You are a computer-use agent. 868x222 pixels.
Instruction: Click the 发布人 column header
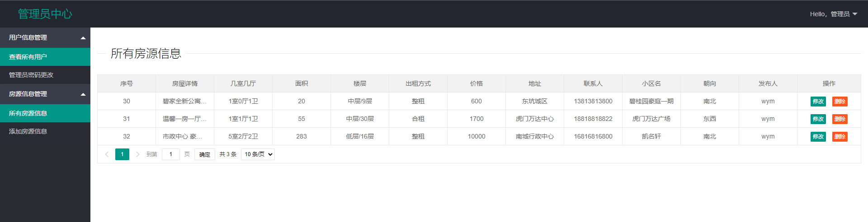pyautogui.click(x=768, y=83)
